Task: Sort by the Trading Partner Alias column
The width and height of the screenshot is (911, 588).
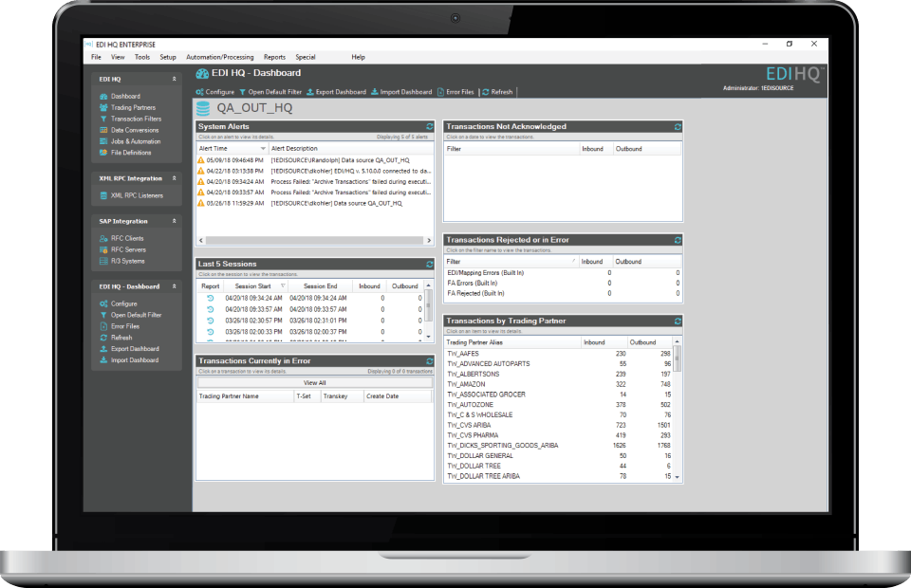Action: pos(512,342)
